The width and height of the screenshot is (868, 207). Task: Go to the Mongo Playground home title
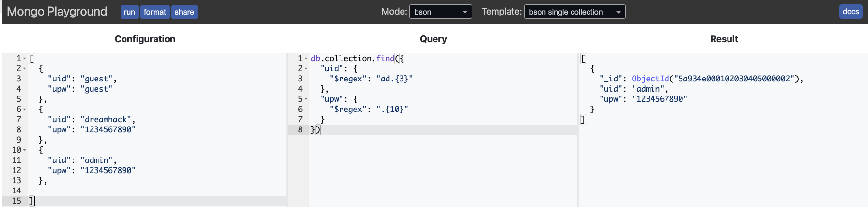pyautogui.click(x=57, y=12)
